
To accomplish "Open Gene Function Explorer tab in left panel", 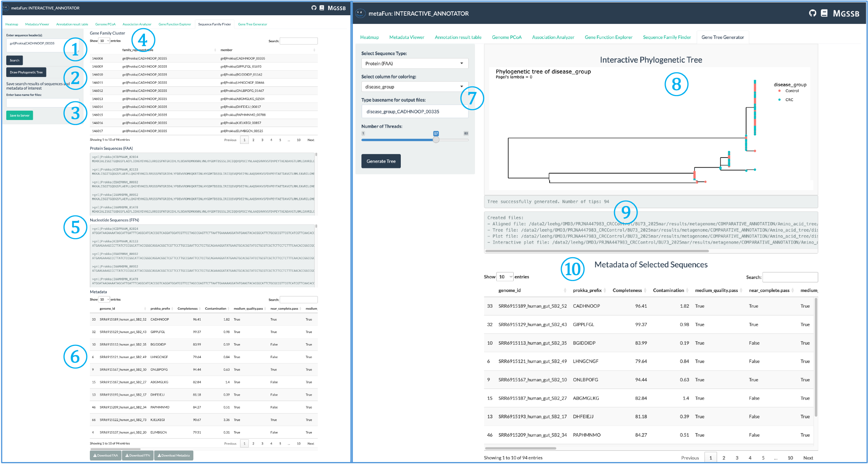I will (x=175, y=24).
